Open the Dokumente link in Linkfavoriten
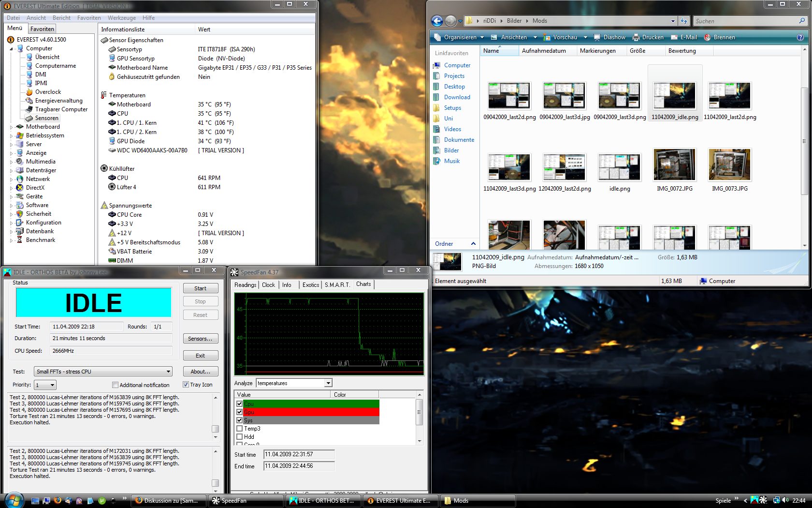This screenshot has height=508, width=812. click(459, 140)
